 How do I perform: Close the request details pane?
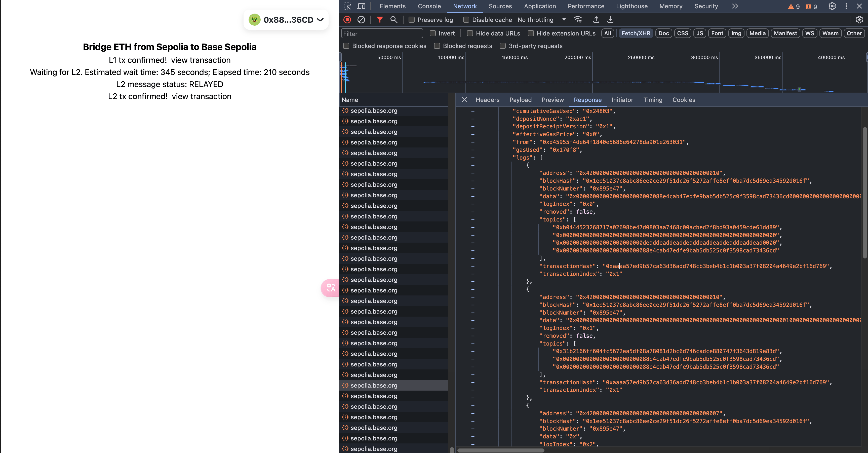(x=464, y=100)
